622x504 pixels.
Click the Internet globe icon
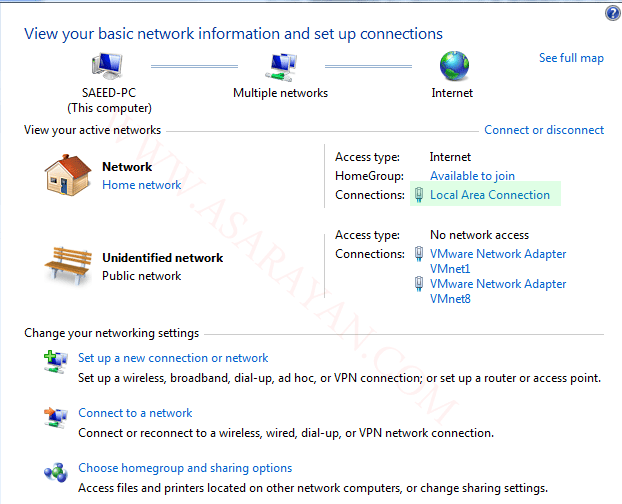454,66
